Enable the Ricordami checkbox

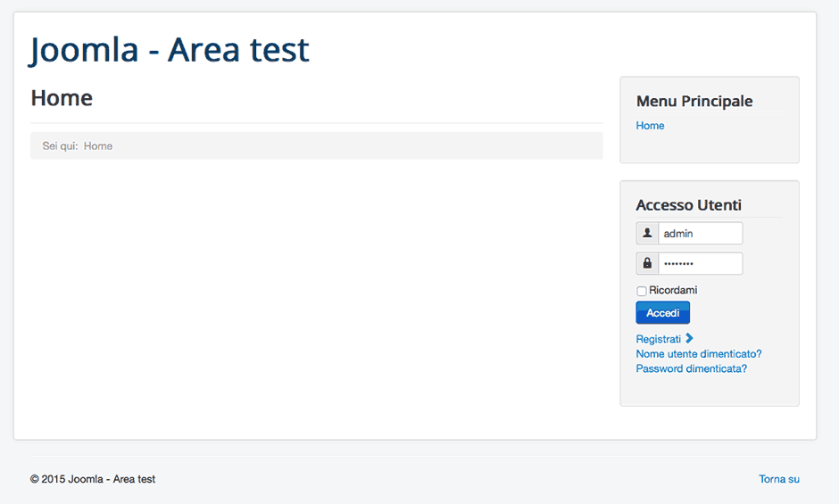(x=642, y=292)
